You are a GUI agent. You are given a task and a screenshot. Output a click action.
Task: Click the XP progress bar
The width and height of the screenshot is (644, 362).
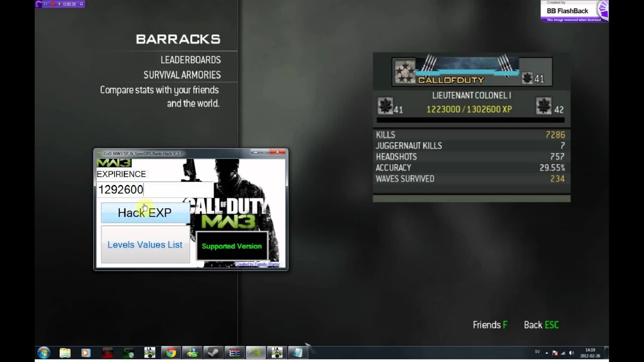pos(470,120)
